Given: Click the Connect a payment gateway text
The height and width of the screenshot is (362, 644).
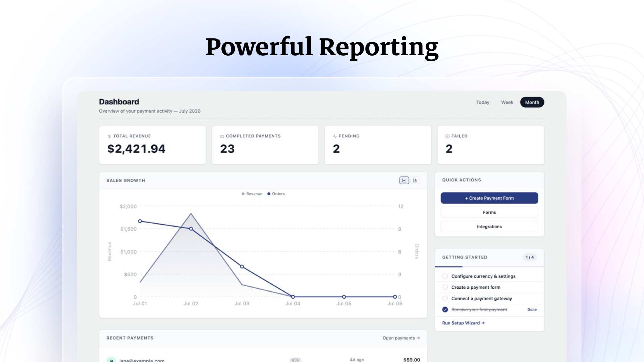Looking at the screenshot, I should [482, 298].
